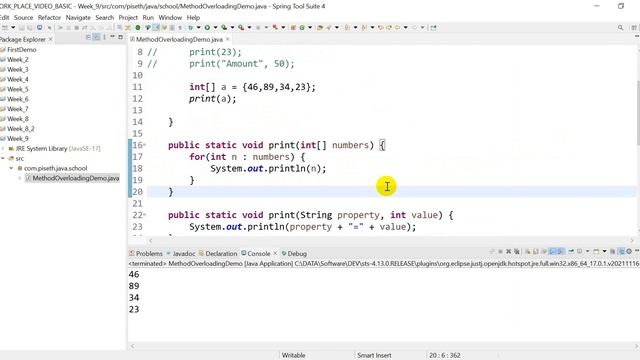Toggle Pin Console button
Viewport: 640px width, 360px height.
571,251
